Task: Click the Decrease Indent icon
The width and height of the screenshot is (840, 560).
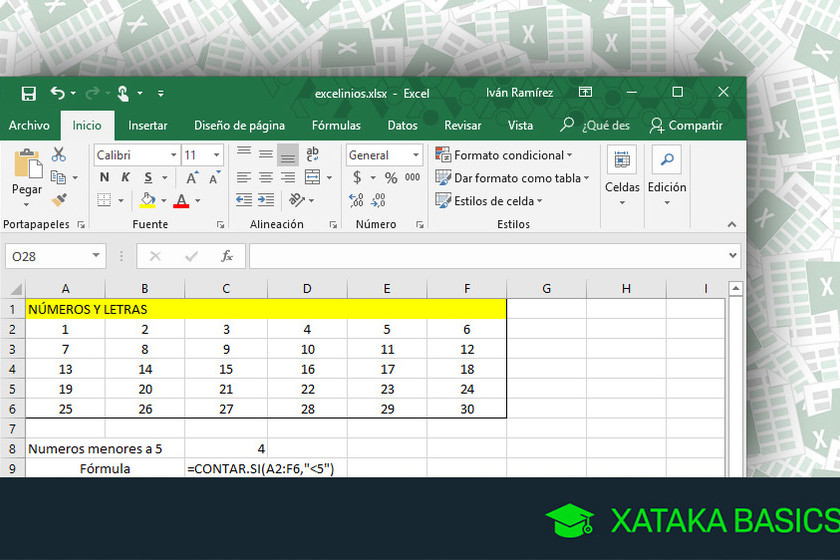Action: pyautogui.click(x=244, y=200)
